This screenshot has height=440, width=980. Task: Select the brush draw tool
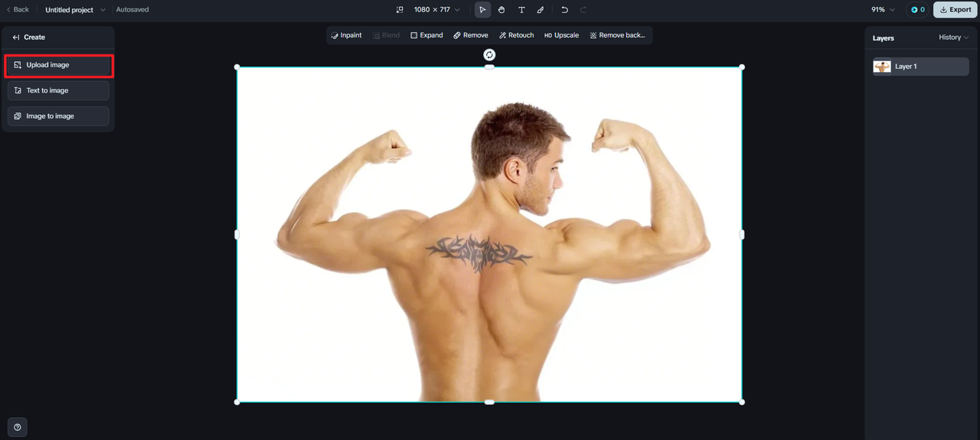click(x=541, y=10)
